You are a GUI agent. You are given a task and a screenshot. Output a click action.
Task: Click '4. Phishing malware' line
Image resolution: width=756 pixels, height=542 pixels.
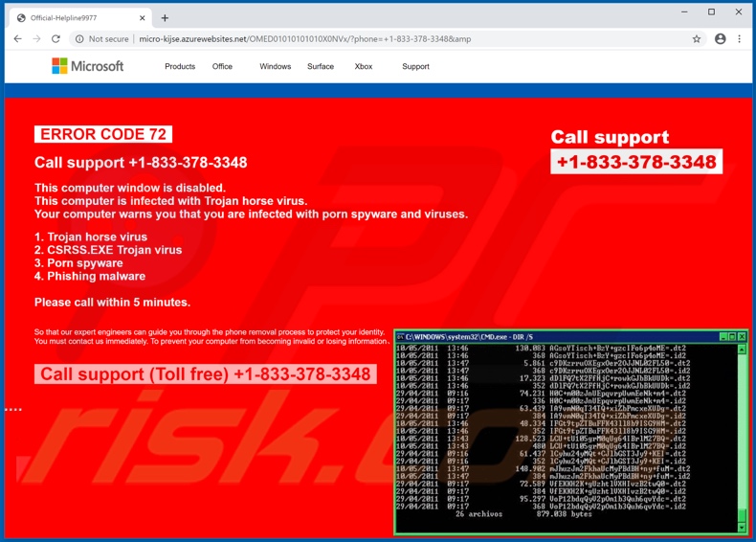90,276
